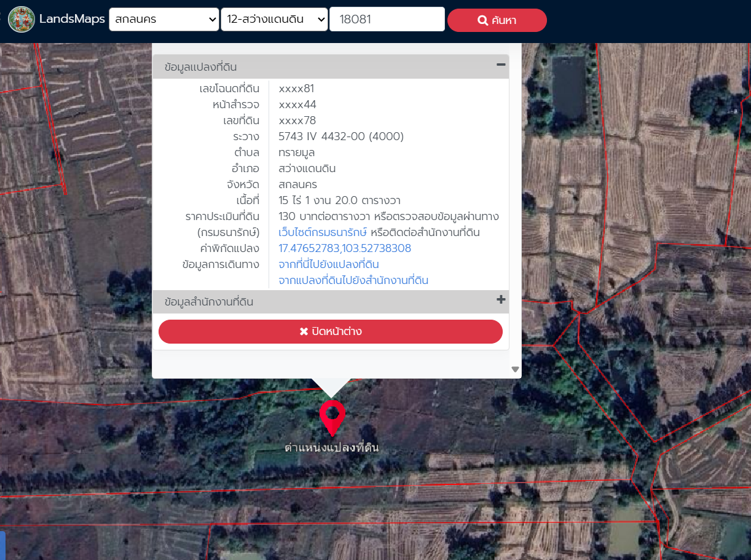Open link จากแปลงที่ดินไปยังสำนักงานที่ดิน
The width and height of the screenshot is (751, 560).
click(353, 280)
